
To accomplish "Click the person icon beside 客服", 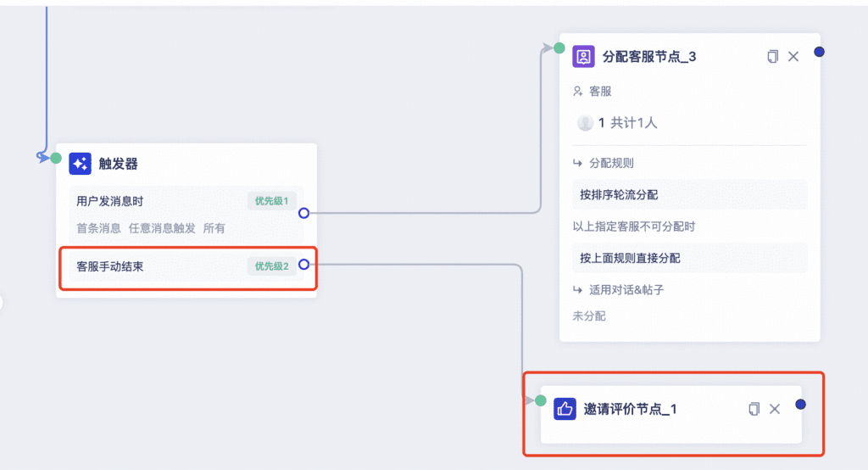I will [x=577, y=91].
